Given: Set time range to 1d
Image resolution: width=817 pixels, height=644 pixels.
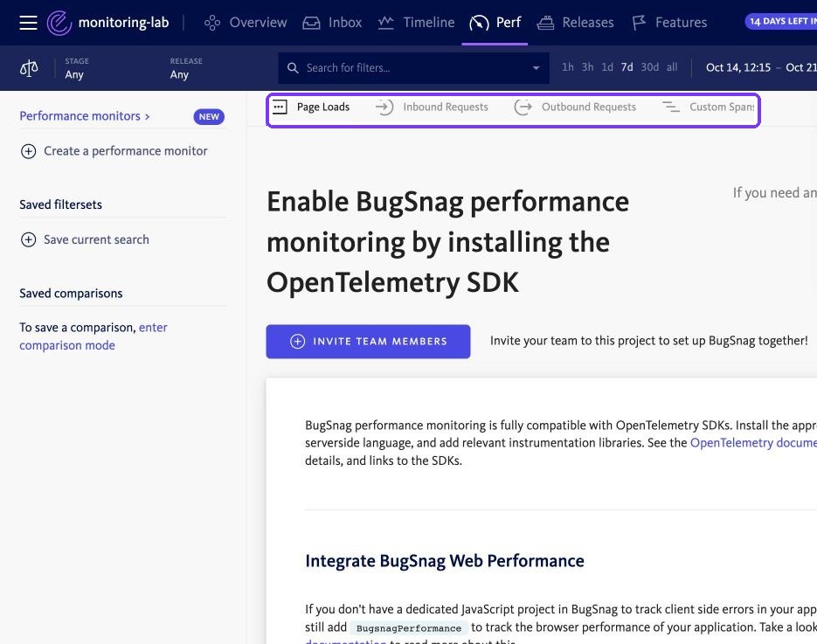Looking at the screenshot, I should pos(607,67).
